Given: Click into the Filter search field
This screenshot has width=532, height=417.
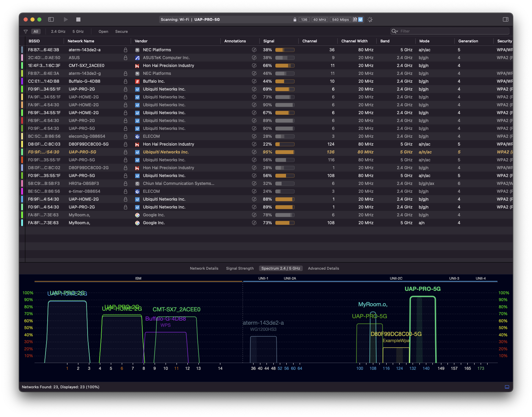Looking at the screenshot, I should (x=450, y=31).
